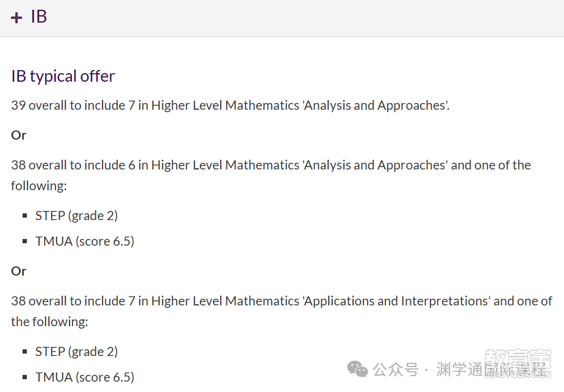This screenshot has height=392, width=564.
Task: Click the word 'following:' after the Analysis option
Action: [x=39, y=186]
